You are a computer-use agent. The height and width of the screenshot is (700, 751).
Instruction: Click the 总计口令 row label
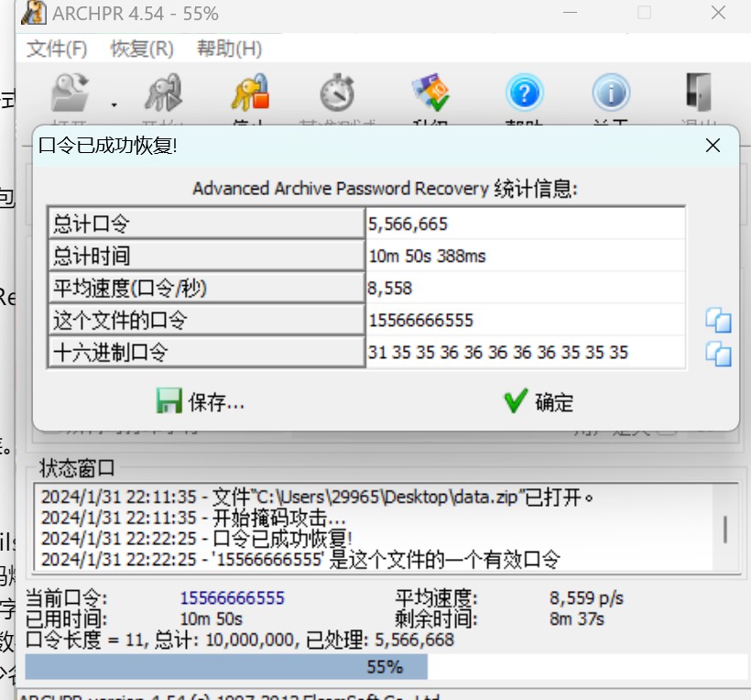click(206, 224)
